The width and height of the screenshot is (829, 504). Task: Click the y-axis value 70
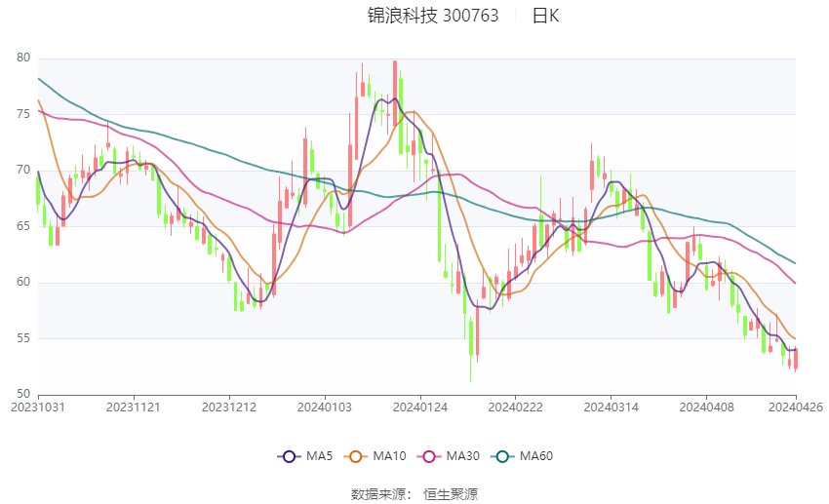(23, 170)
